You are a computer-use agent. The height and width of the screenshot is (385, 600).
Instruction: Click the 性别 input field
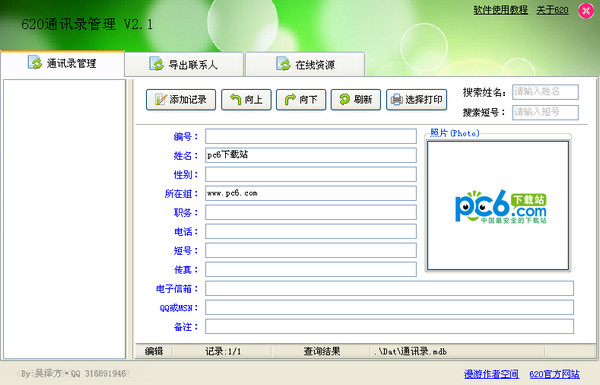point(311,174)
